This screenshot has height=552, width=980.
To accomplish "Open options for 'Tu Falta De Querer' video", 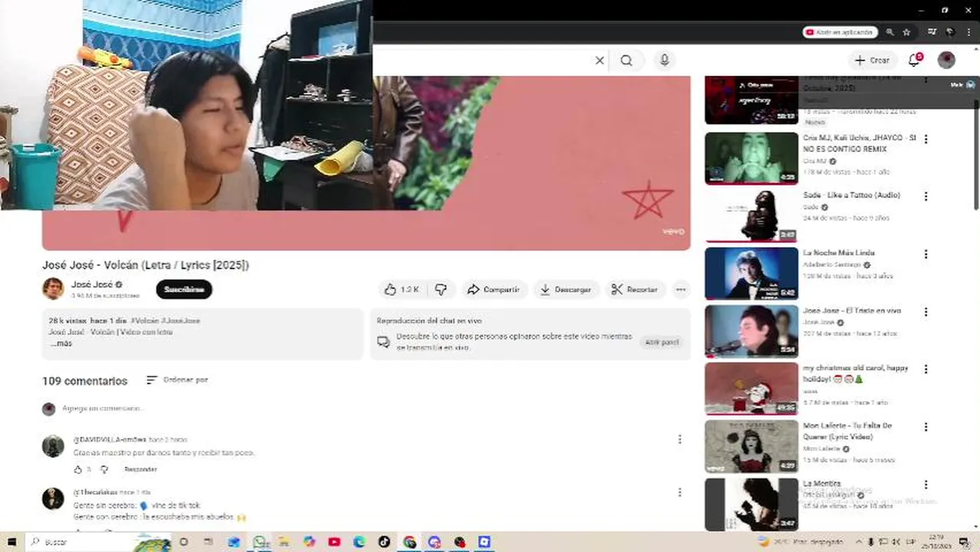I will (926, 427).
